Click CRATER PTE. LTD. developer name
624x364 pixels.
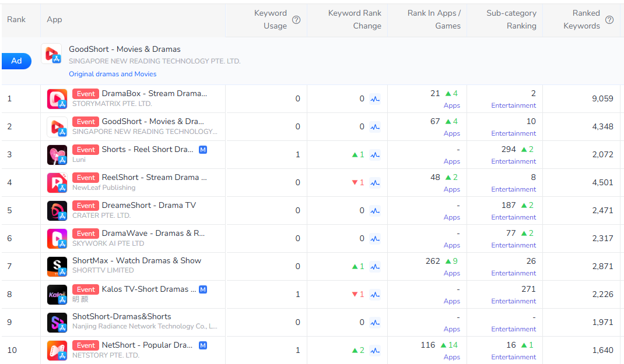101,215
